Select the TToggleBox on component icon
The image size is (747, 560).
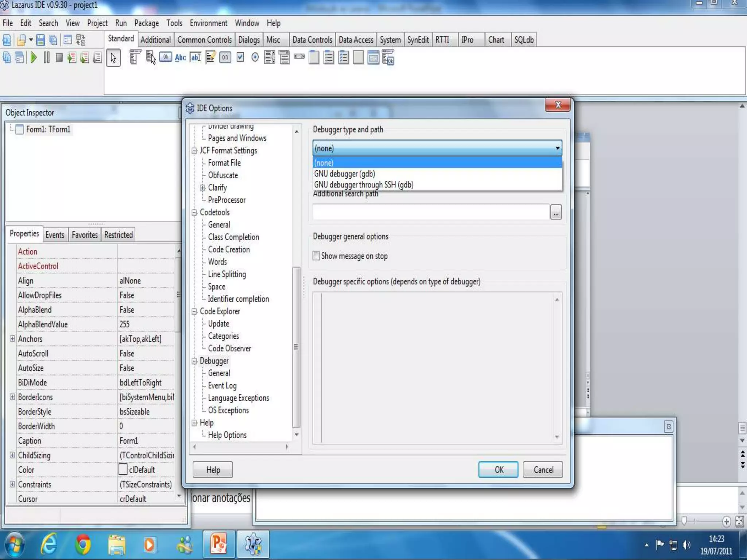225,58
